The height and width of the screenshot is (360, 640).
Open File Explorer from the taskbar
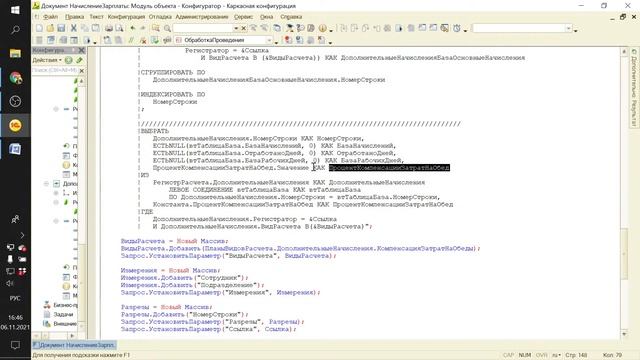pos(16,53)
